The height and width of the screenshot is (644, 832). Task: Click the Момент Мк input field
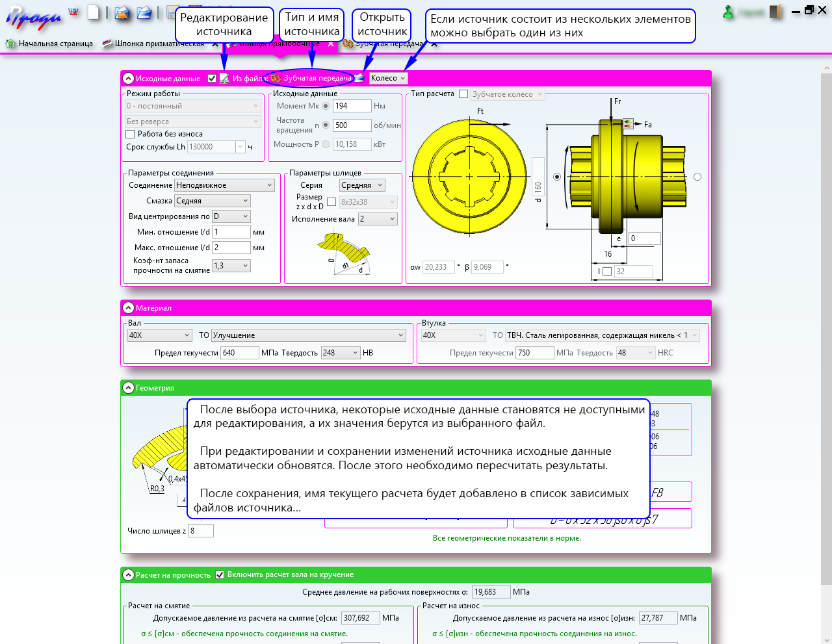click(x=352, y=106)
